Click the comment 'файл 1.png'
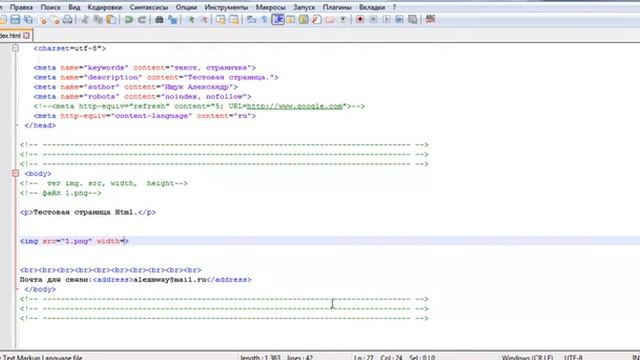Viewport: 640px width, 360px height. [60, 193]
